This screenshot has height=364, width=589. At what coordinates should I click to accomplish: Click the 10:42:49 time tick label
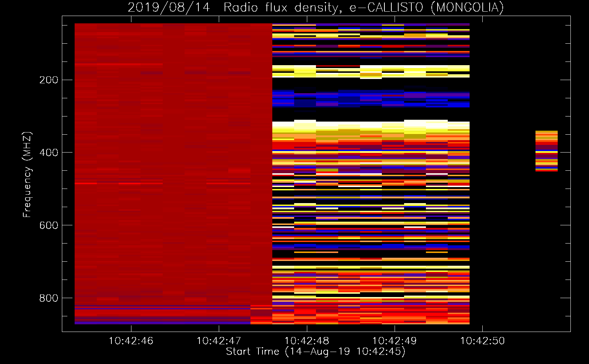point(395,341)
